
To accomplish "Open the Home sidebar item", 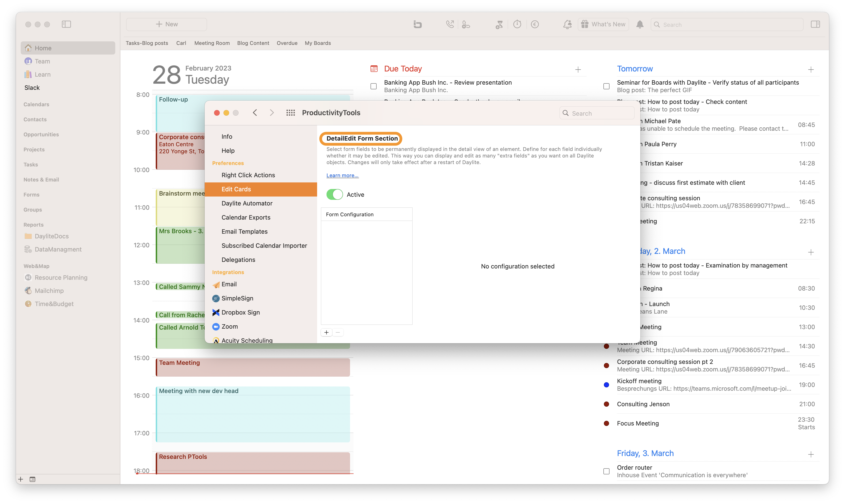I will pos(68,48).
